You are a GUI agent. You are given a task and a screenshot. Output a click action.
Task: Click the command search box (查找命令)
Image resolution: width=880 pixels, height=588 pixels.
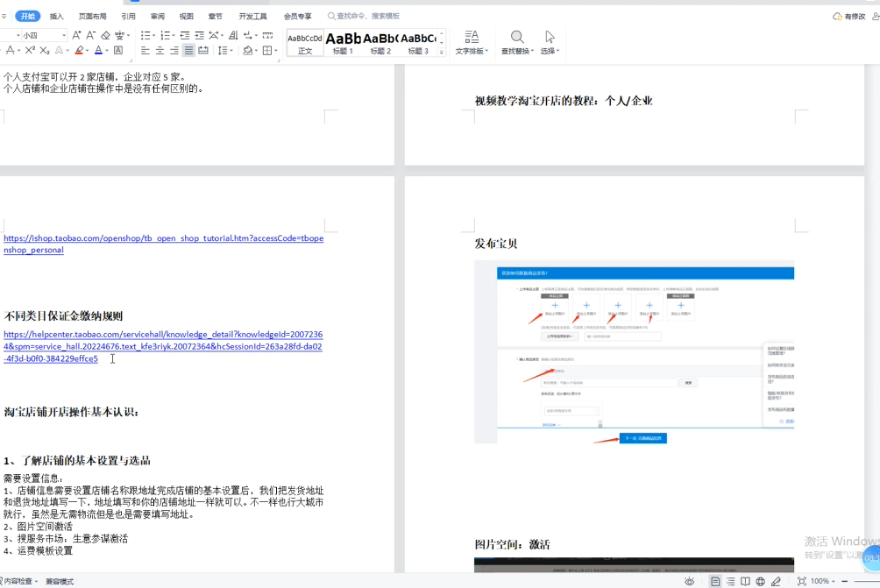(x=368, y=17)
